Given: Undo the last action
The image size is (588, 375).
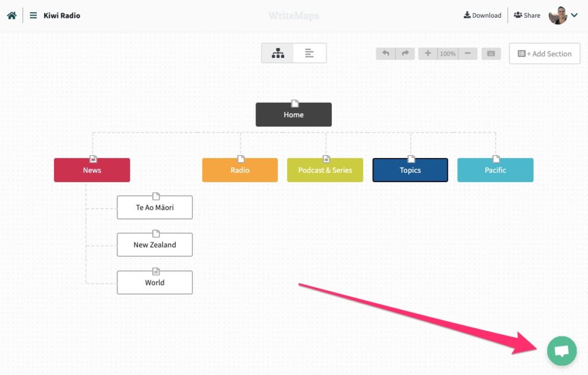Looking at the screenshot, I should click(385, 53).
